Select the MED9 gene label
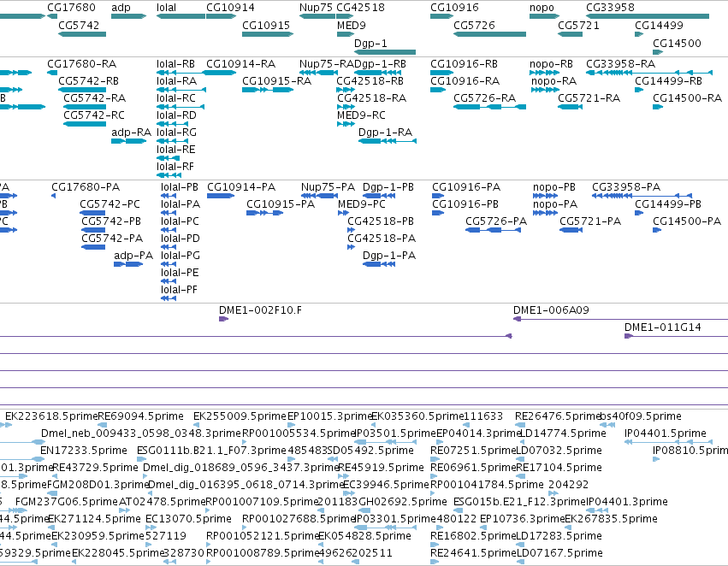 pyautogui.click(x=352, y=25)
